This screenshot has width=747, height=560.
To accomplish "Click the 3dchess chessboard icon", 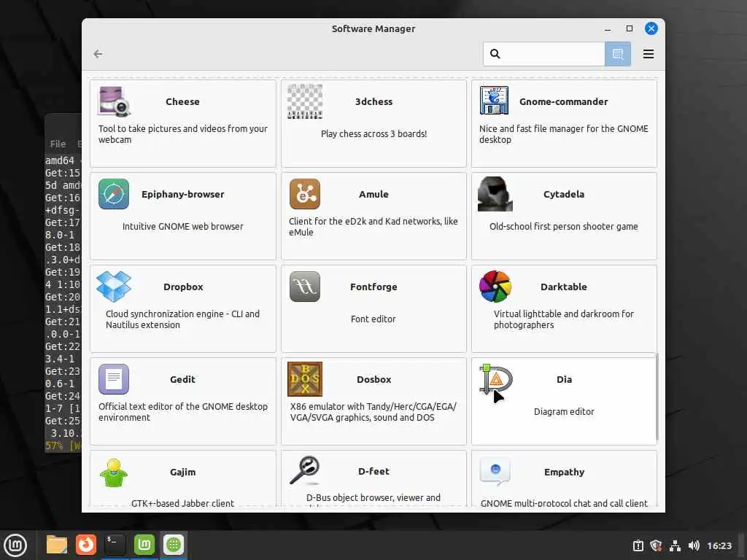I will coord(305,101).
